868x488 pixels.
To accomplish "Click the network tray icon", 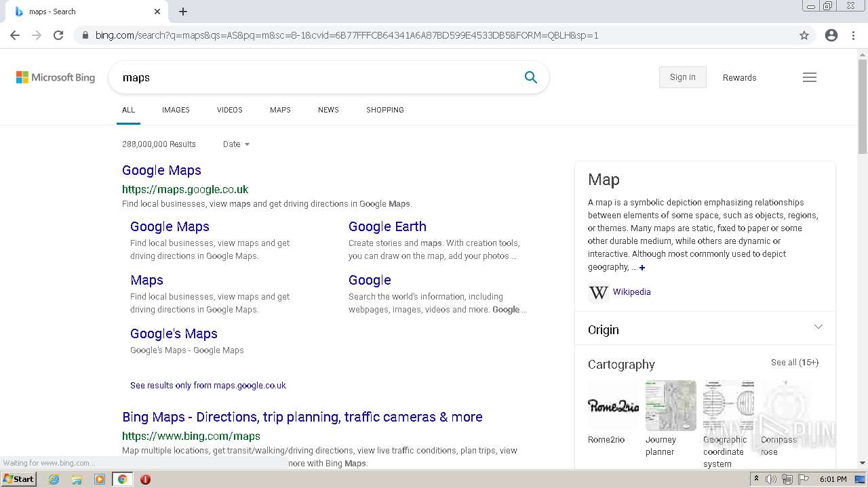I will (787, 479).
